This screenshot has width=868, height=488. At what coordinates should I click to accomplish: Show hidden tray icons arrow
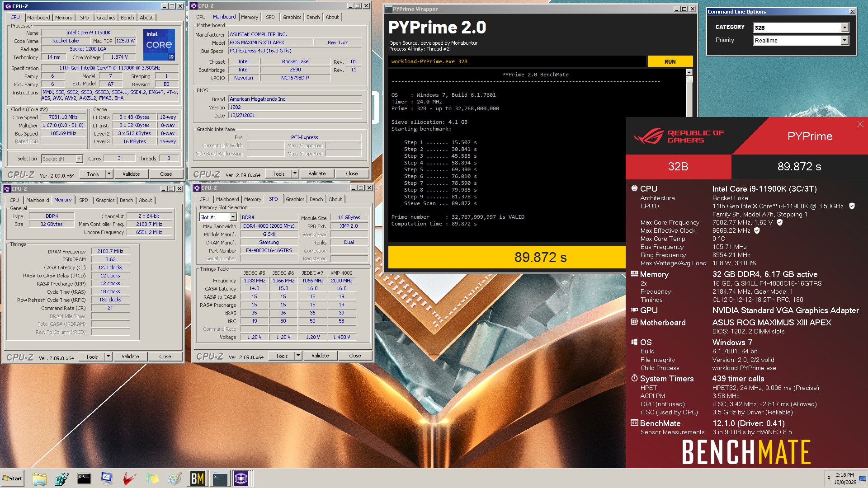(829, 478)
